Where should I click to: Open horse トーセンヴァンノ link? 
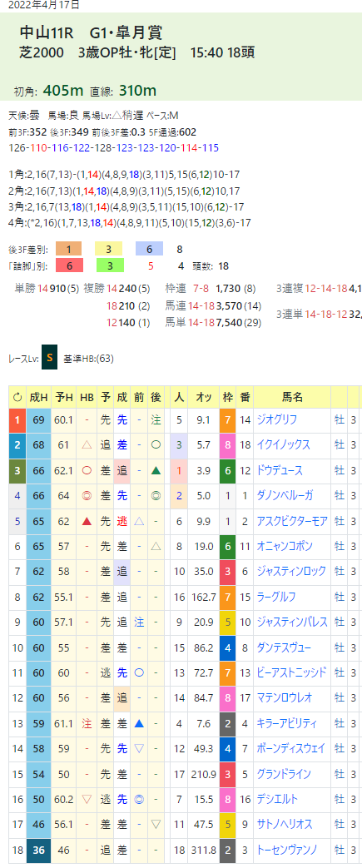(x=288, y=849)
